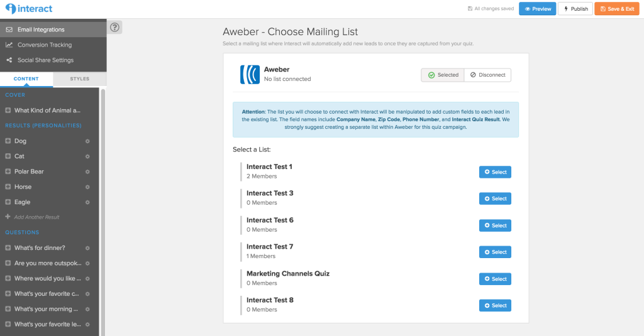
Task: Click RESULTS (PERSONALITIES) section heading
Action: (x=43, y=126)
